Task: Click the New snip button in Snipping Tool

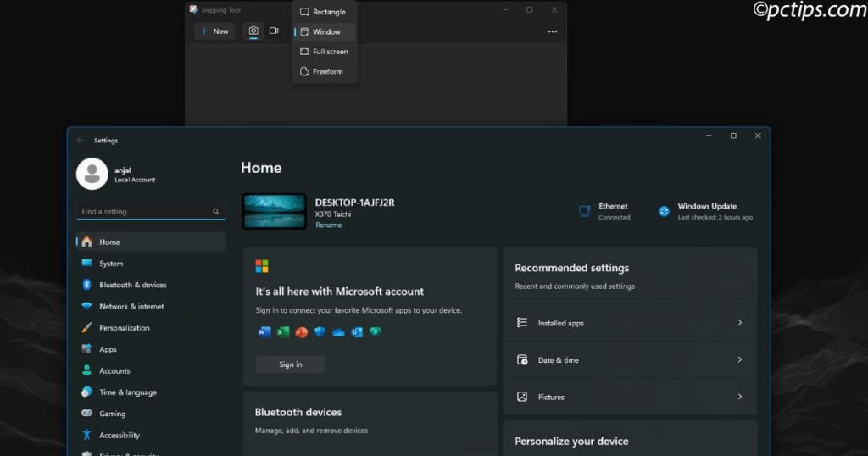Action: [x=214, y=31]
